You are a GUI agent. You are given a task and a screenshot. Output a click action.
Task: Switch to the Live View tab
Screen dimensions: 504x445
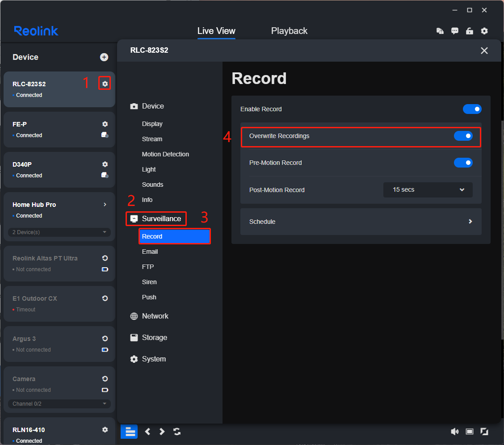pos(216,31)
